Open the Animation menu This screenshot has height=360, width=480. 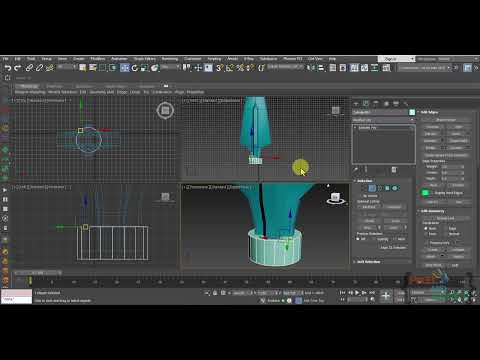point(119,59)
